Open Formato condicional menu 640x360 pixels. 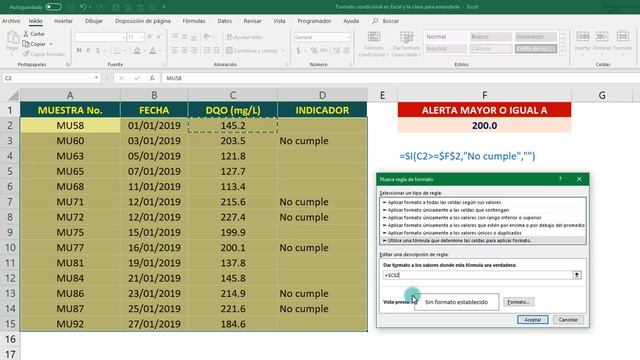pos(374,44)
